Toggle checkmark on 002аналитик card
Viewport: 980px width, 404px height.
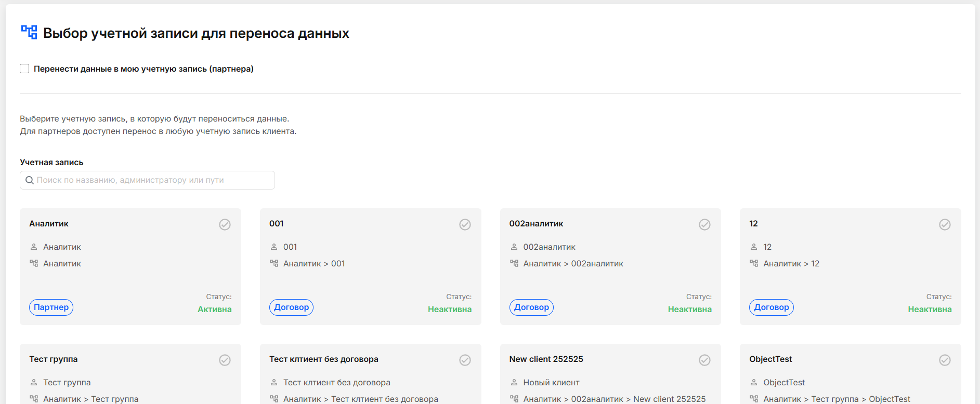[x=704, y=224]
